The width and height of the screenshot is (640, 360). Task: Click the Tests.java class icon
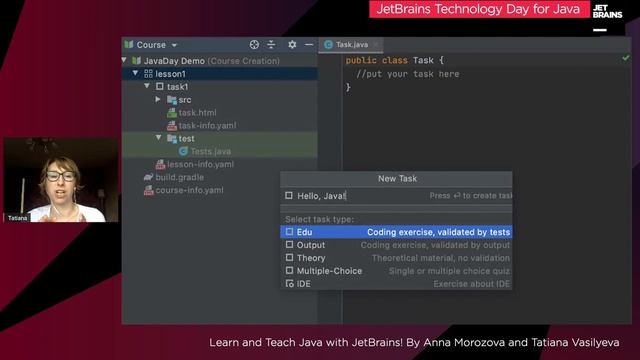[x=183, y=151]
